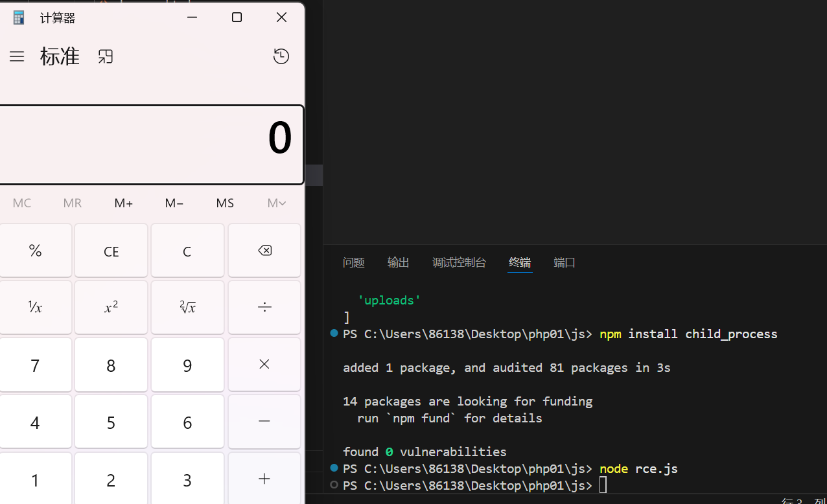Screen dimensions: 827x504
Task: Click the multiply operator key
Action: [264, 364]
